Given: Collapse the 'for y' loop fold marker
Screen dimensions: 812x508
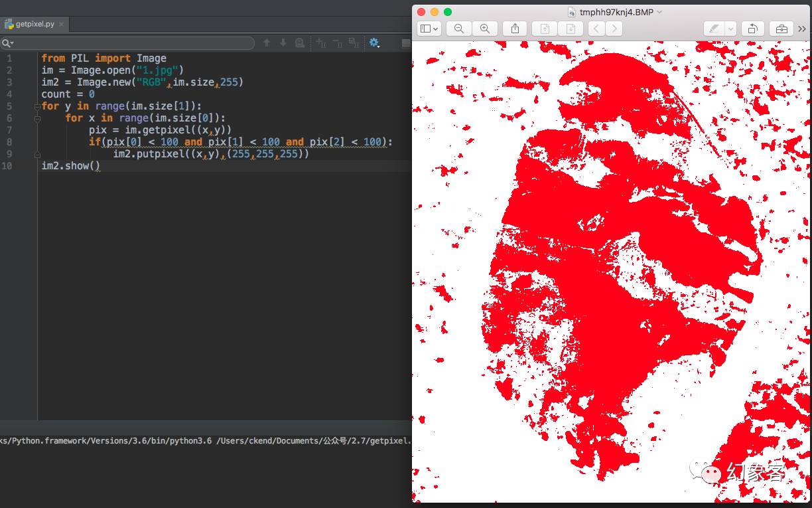Looking at the screenshot, I should 38,106.
